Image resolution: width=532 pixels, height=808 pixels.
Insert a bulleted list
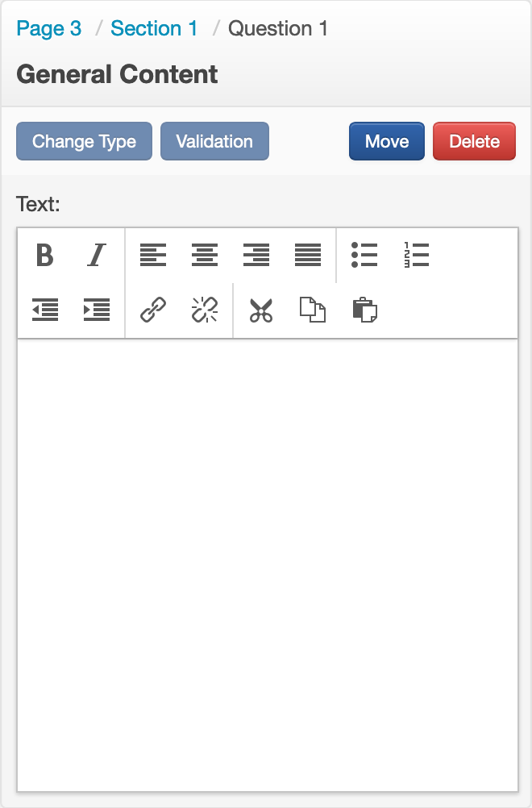coord(364,256)
